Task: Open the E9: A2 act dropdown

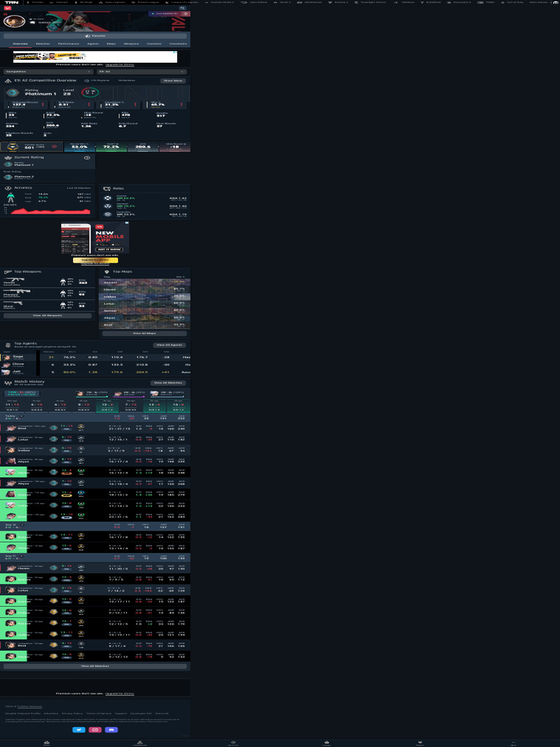Action: click(141, 71)
